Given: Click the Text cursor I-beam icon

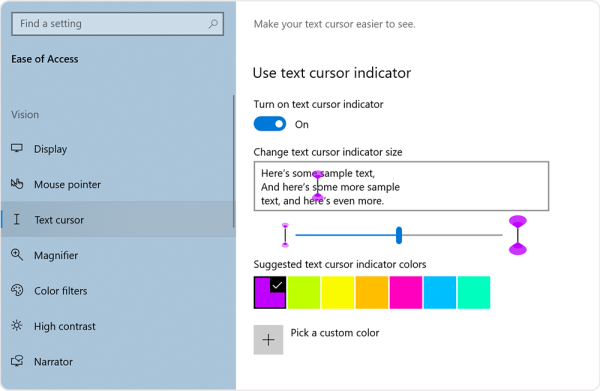Looking at the screenshot, I should click(16, 219).
